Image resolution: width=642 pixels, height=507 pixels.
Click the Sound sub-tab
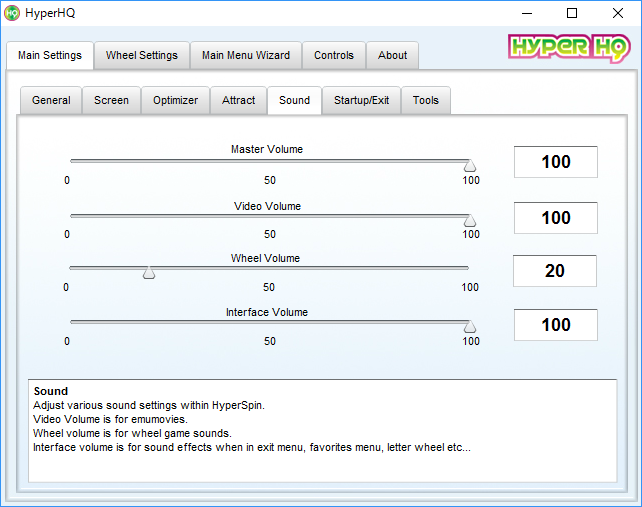tap(294, 100)
